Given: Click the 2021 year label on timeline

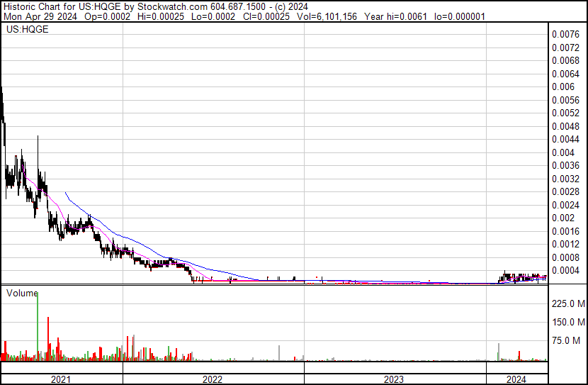Looking at the screenshot, I should pyautogui.click(x=61, y=379).
